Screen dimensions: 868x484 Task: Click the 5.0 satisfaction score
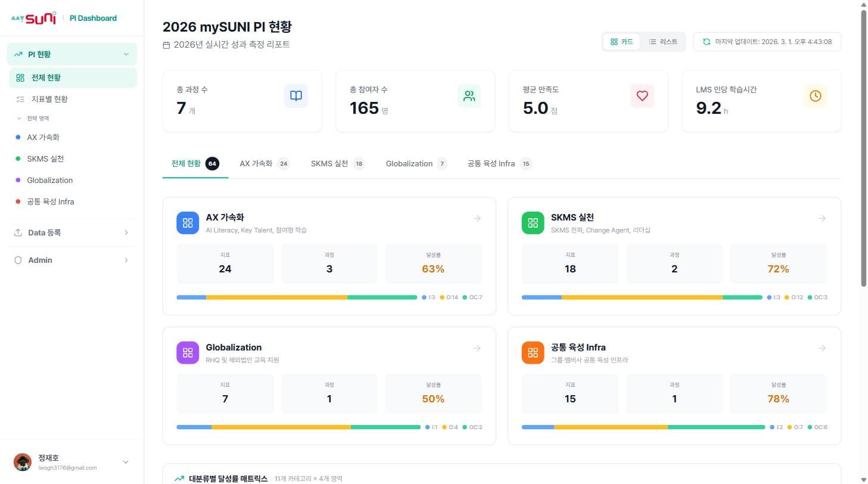click(x=535, y=108)
